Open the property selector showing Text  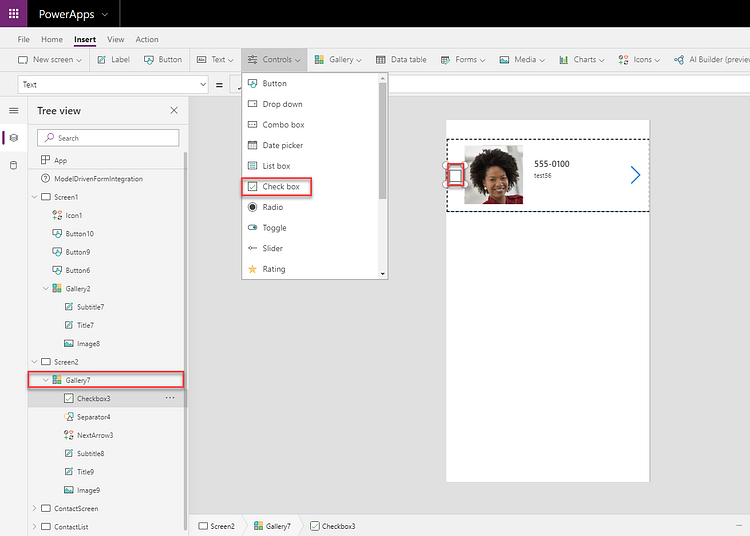[x=113, y=85]
